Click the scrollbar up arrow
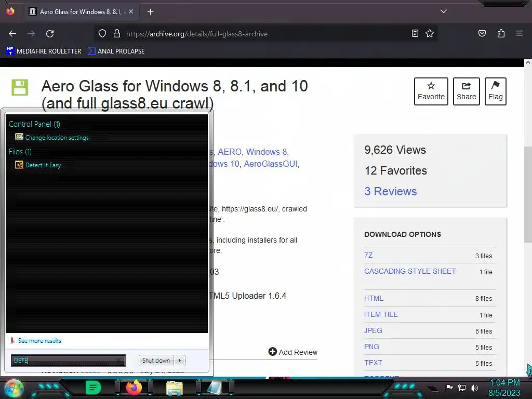Image resolution: width=532 pixels, height=399 pixels. (528, 62)
